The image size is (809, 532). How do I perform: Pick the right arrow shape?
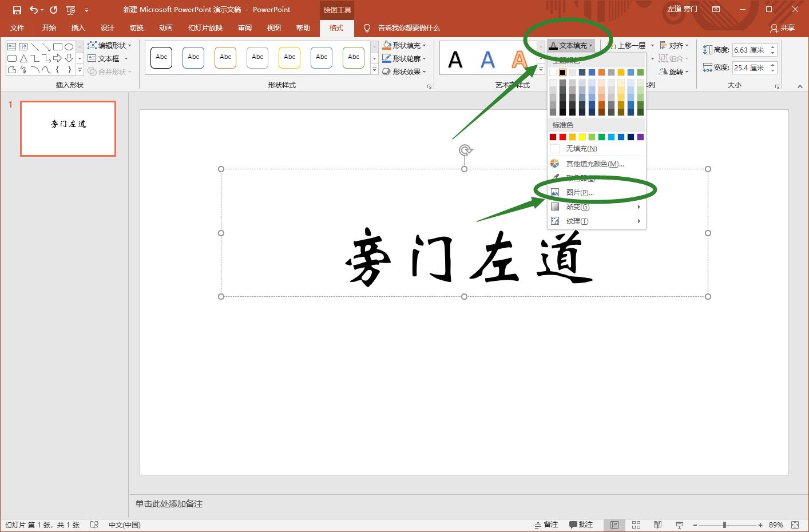[57, 58]
